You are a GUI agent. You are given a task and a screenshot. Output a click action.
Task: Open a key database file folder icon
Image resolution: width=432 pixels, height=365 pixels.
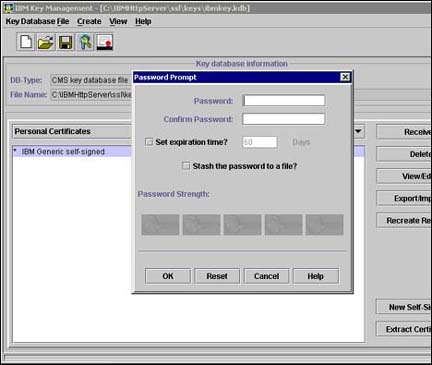coord(46,42)
